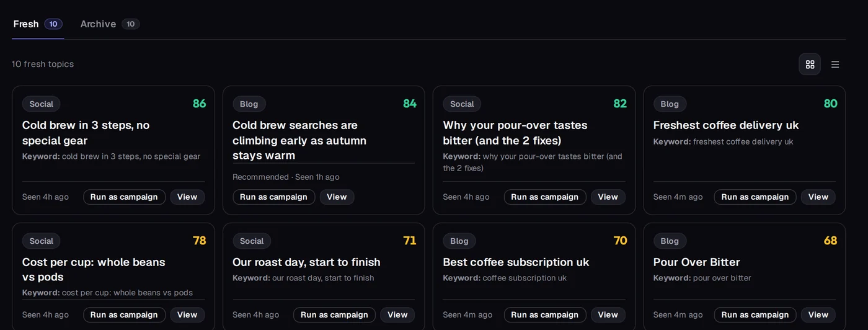
Task: Run 'Best coffee subscription uk' as campaign
Action: pyautogui.click(x=545, y=315)
